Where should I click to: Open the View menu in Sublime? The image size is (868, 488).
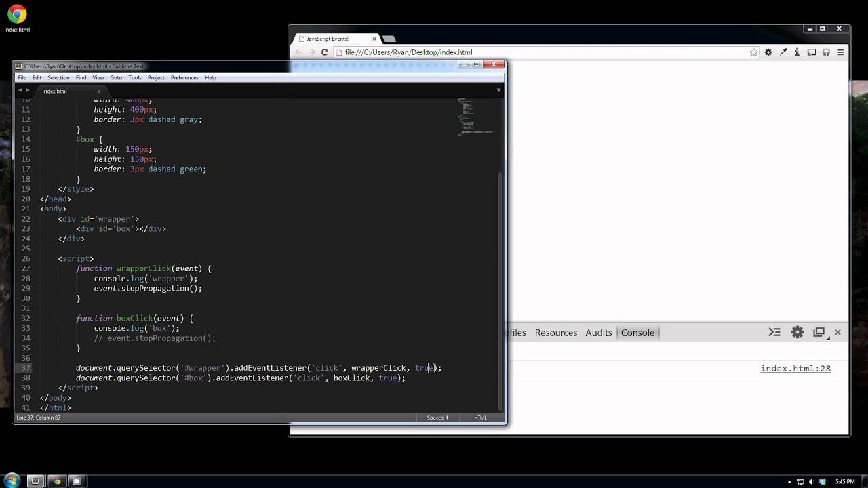click(x=98, y=78)
